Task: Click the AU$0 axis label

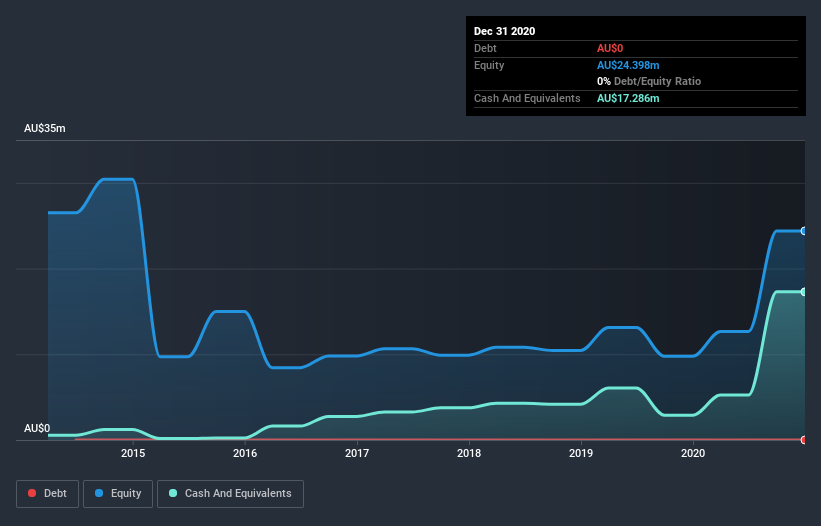Action: click(37, 428)
